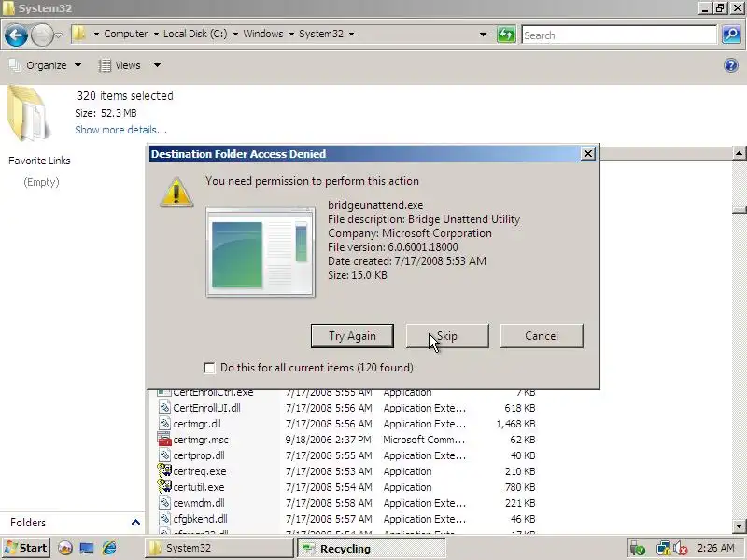Click the network tray icon

coord(663,549)
